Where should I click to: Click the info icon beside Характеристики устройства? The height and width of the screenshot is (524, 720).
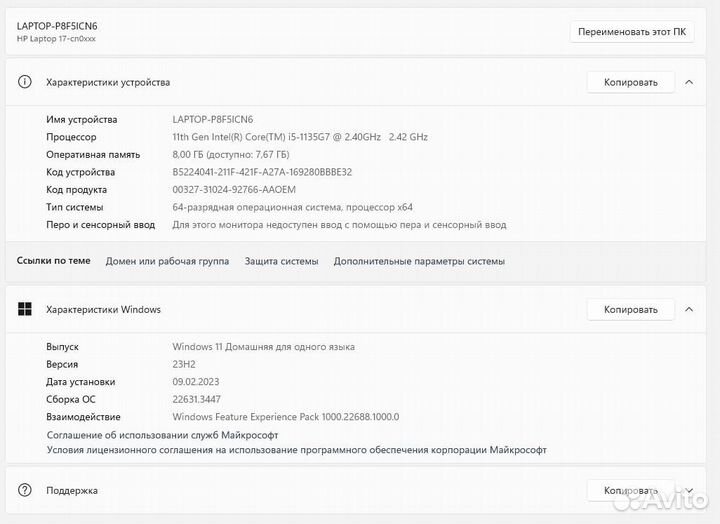click(25, 82)
